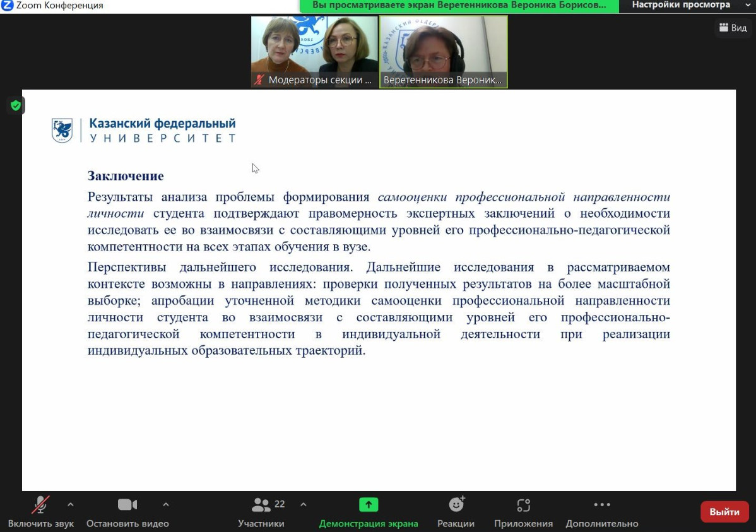Click the green Демонстрация экрана share icon

(x=369, y=504)
